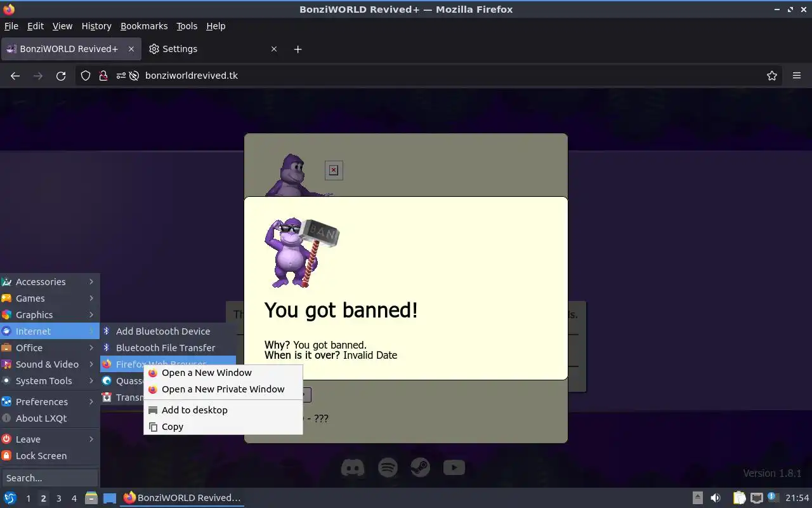Image resolution: width=812 pixels, height=508 pixels.
Task: Expand the Accessories submenu
Action: [49, 282]
